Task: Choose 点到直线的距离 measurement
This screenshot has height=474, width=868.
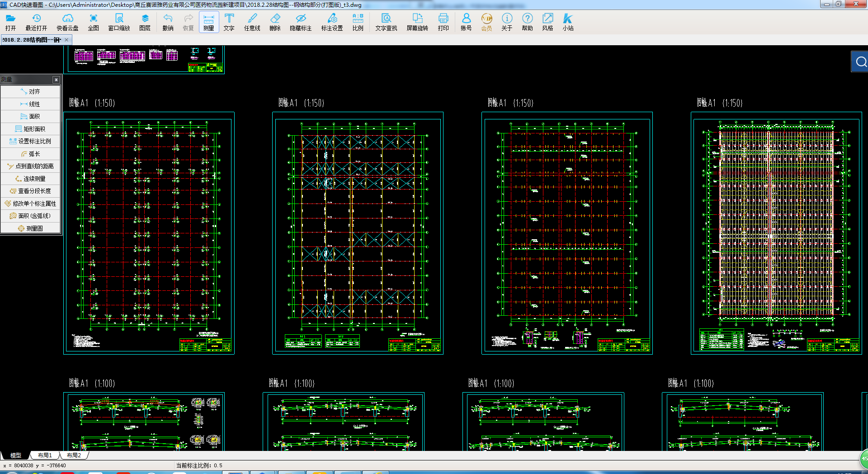Action: pyautogui.click(x=30, y=166)
